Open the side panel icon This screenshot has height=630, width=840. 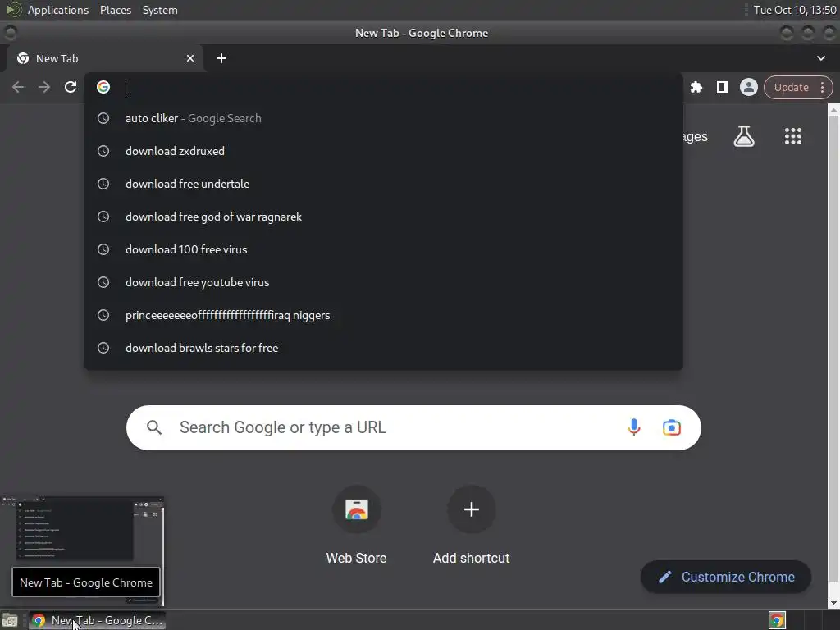(x=722, y=87)
